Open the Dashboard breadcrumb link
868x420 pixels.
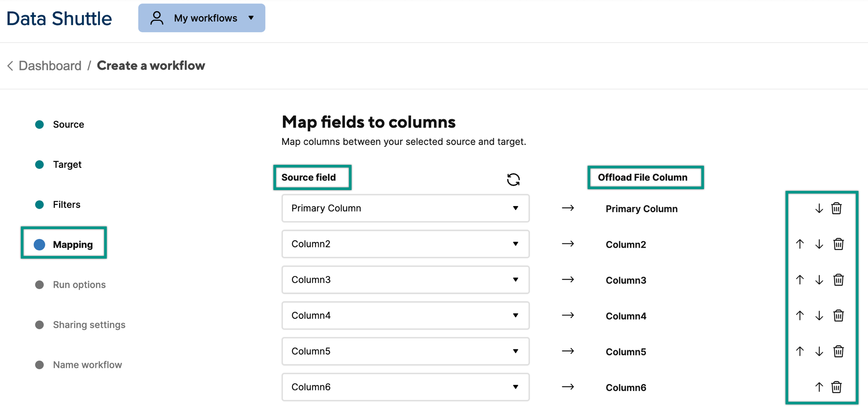point(50,66)
